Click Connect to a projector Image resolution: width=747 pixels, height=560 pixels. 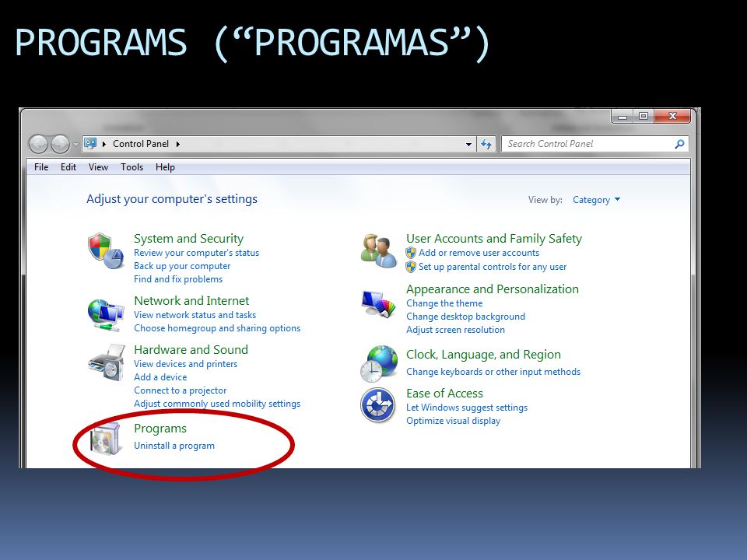click(x=180, y=390)
